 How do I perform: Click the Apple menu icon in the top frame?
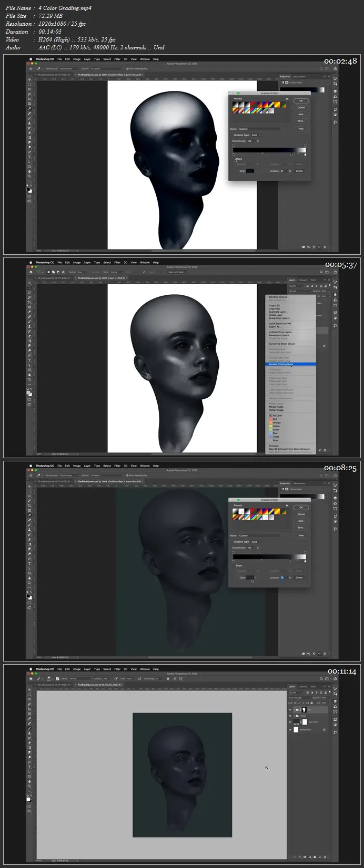click(x=31, y=59)
